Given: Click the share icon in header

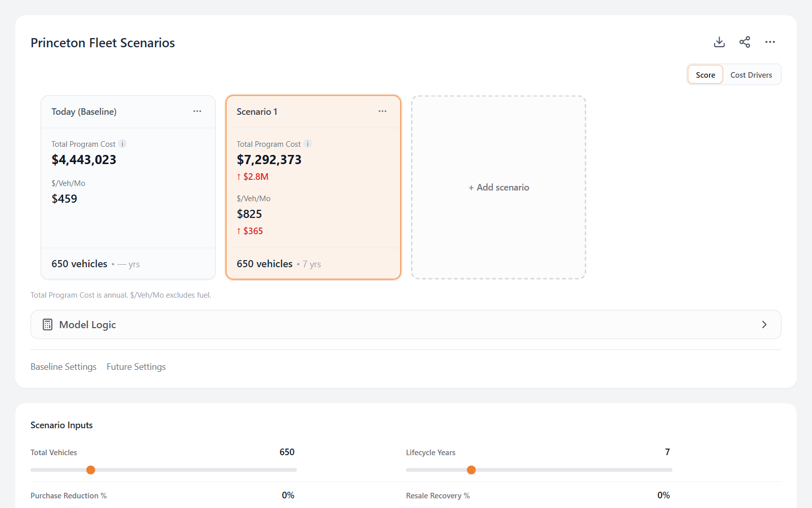Looking at the screenshot, I should coord(745,42).
